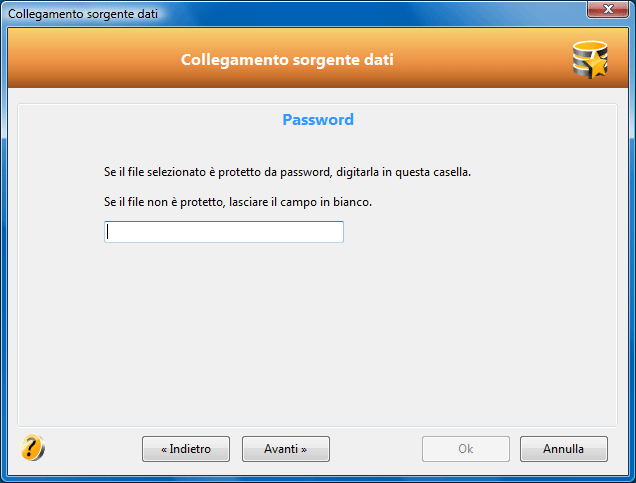Image resolution: width=636 pixels, height=483 pixels.
Task: Click the blue Password heading
Action: coord(318,120)
